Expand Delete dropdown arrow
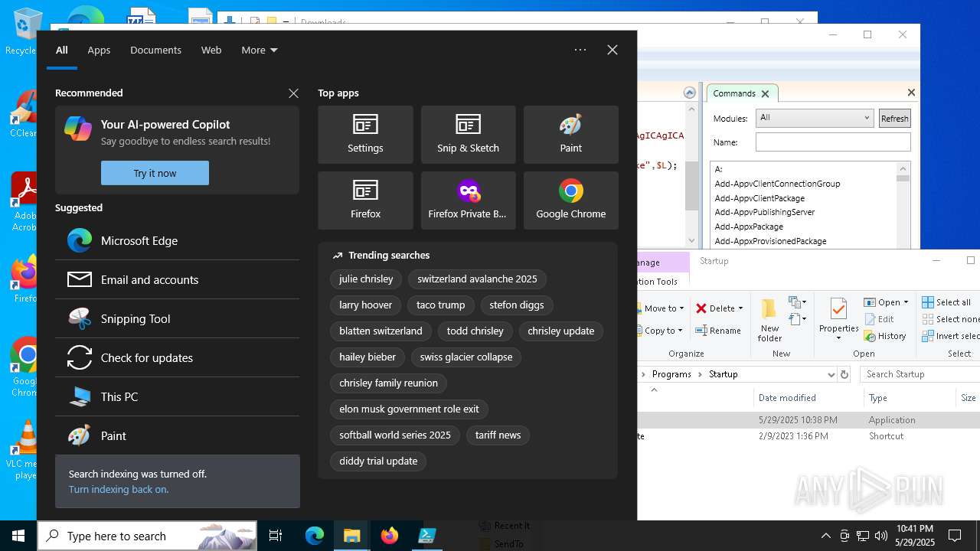980x551 pixels. (x=740, y=308)
